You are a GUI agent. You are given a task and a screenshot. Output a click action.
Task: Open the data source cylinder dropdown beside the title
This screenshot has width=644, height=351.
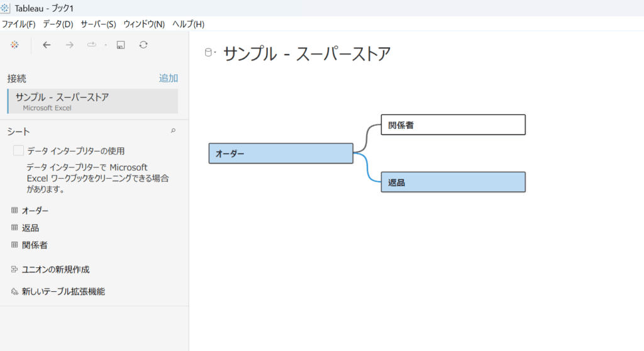(x=210, y=53)
